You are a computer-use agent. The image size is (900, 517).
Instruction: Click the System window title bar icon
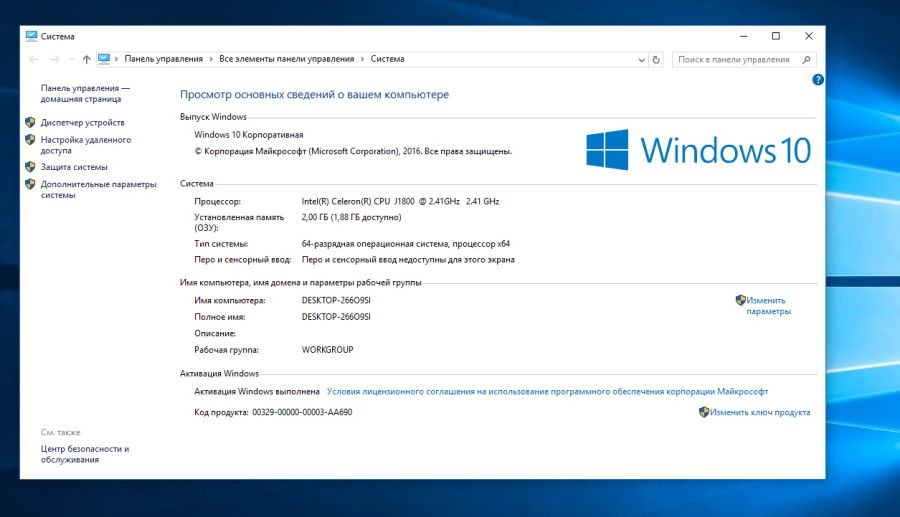pos(31,36)
